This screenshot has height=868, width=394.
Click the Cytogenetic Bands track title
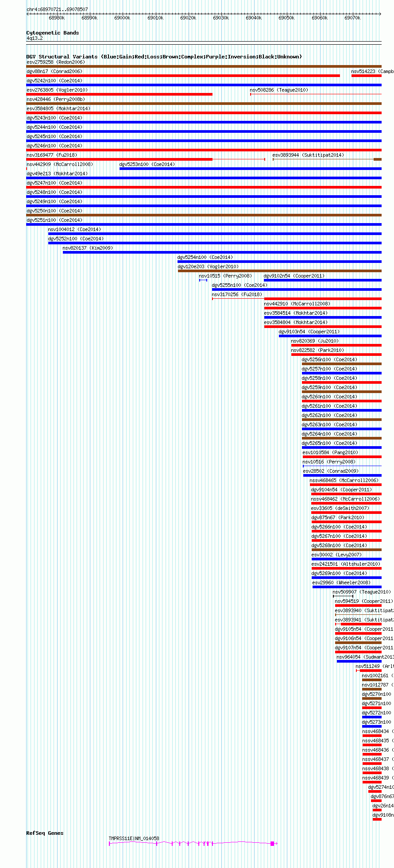pos(53,33)
